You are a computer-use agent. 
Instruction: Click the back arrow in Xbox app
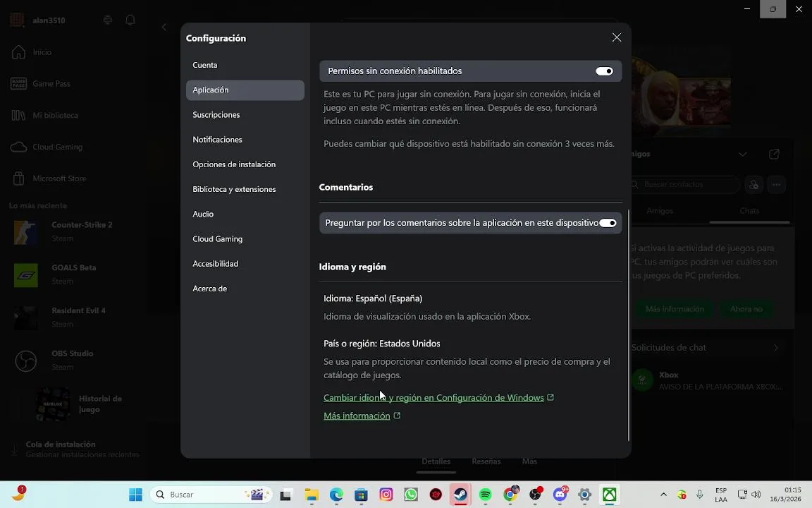point(164,27)
